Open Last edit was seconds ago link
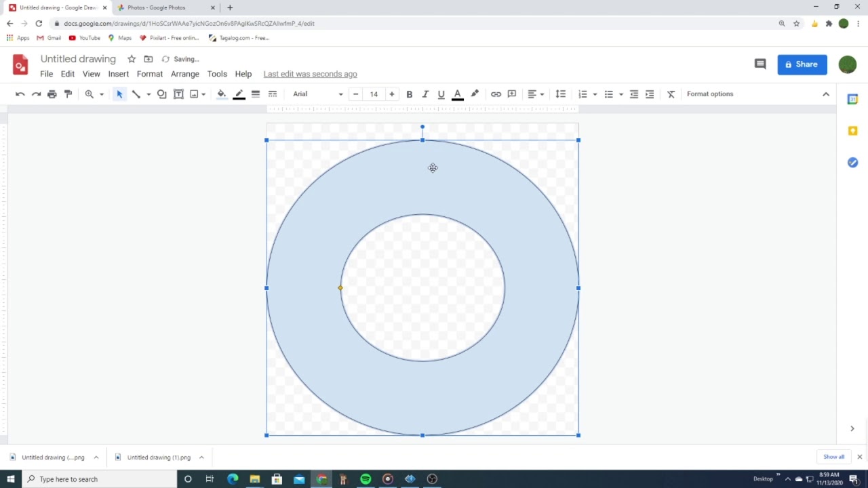 pyautogui.click(x=310, y=74)
